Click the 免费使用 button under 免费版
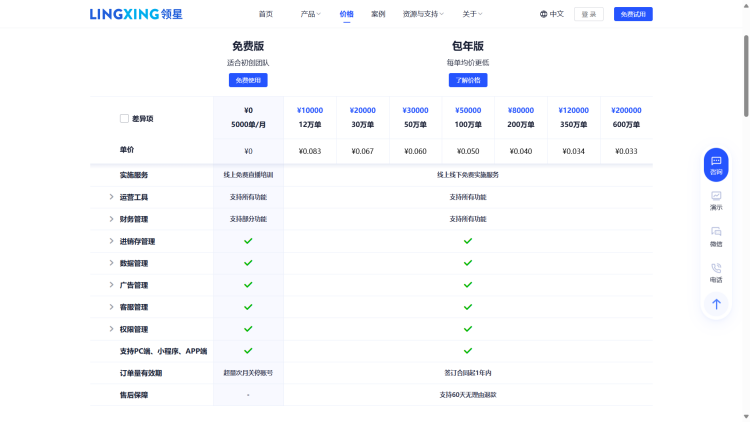The image size is (750, 422). pos(248,80)
